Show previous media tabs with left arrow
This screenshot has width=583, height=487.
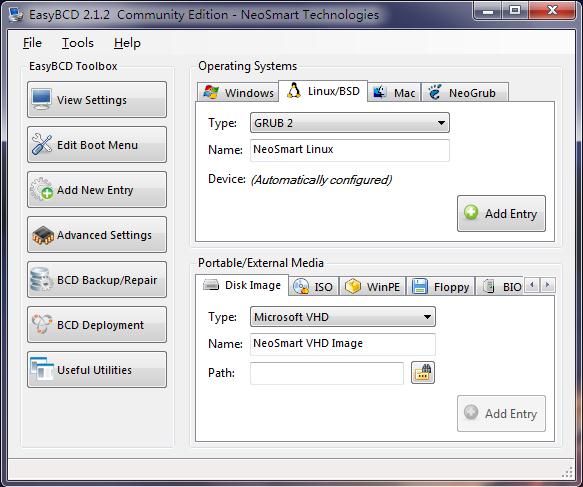(532, 285)
